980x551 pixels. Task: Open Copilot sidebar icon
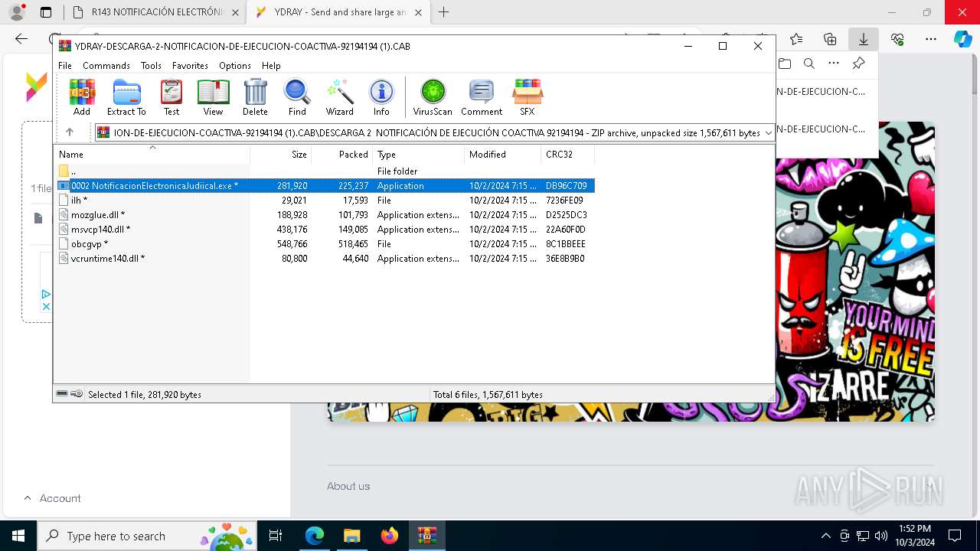point(962,39)
